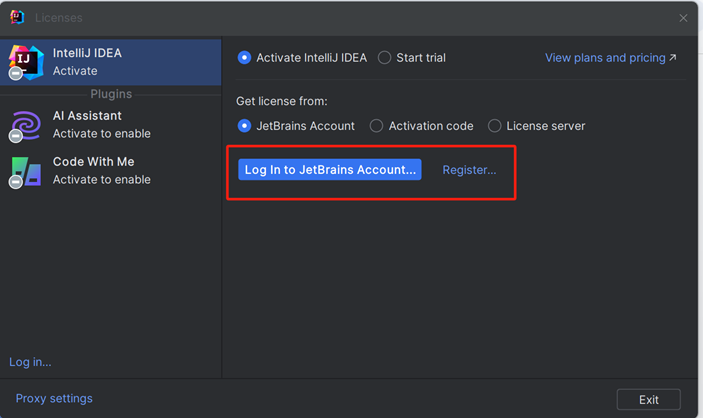703x418 pixels.
Task: Click the AI Assistant swirl icon
Action: 26,125
